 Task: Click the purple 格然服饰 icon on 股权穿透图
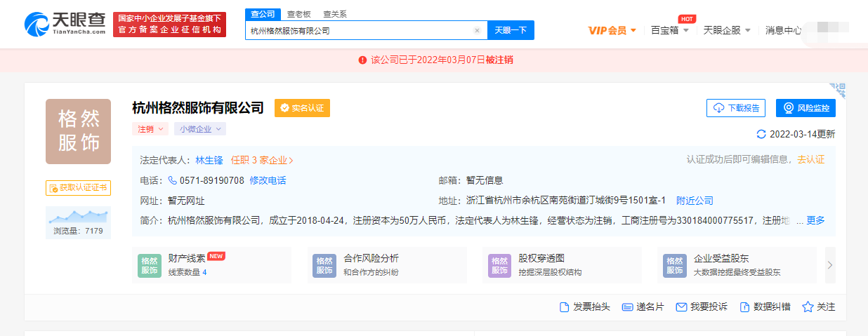click(x=499, y=265)
